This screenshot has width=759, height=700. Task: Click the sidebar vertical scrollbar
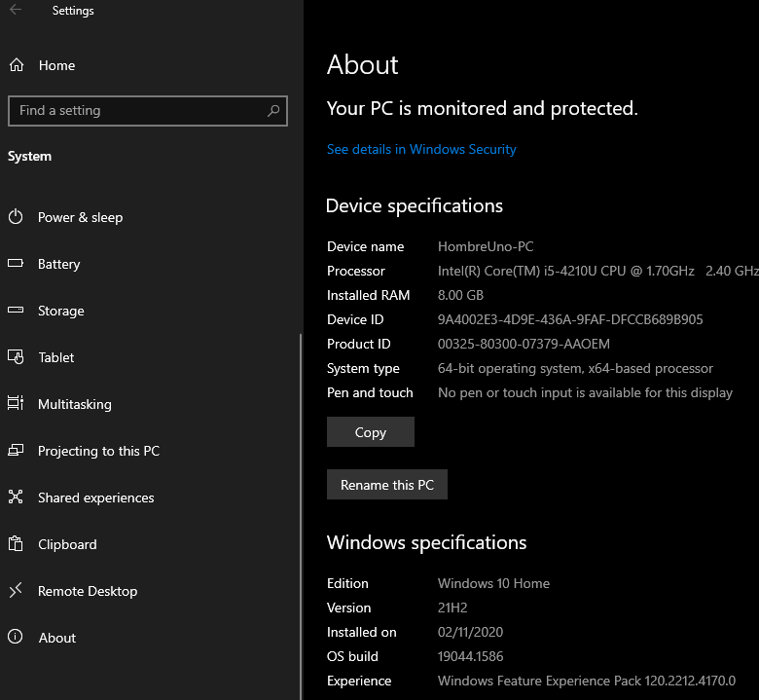pos(301,487)
